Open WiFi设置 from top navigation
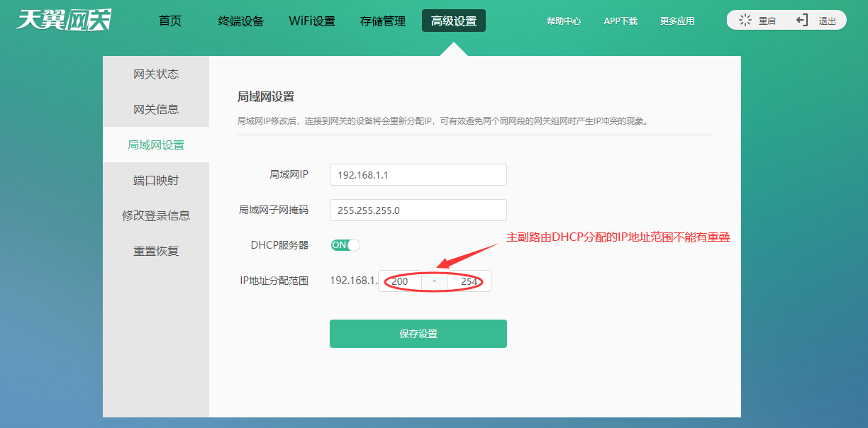 (312, 21)
